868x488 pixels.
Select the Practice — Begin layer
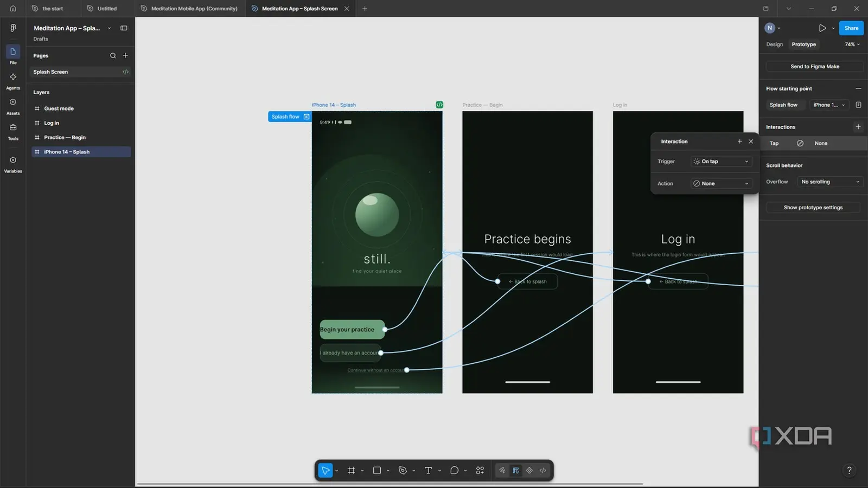[81, 137]
